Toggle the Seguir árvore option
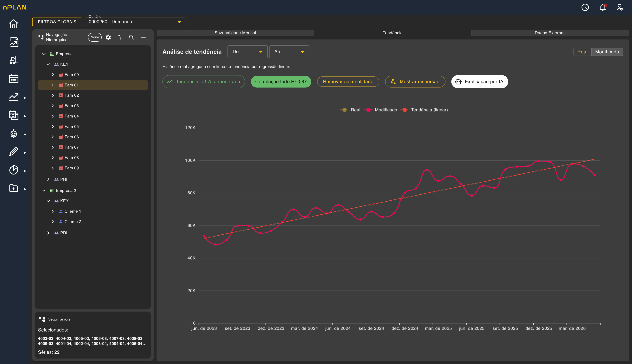The image size is (632, 364). [x=55, y=319]
